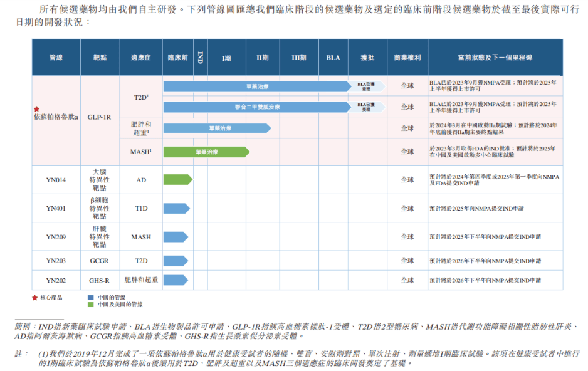Screen dimensions: 588x371
Task: Click the 單藥治療 bar in the 肥胖和超重 row
Action: (217, 128)
